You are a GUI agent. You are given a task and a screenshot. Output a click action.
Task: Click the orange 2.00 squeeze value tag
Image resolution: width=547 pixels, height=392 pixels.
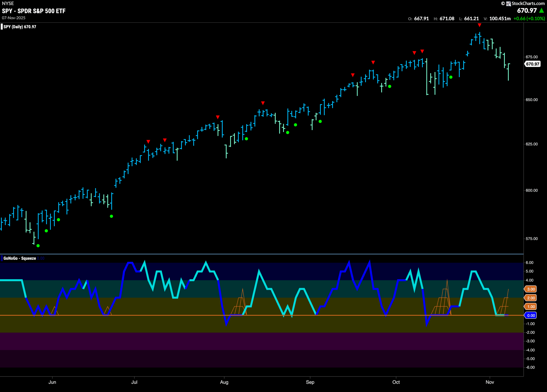coord(531,298)
